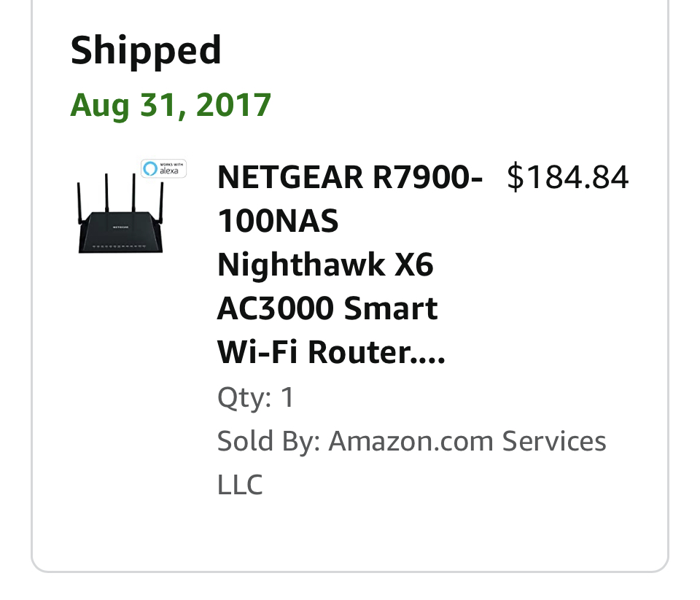Click the small alexa wordmark in badge
Screen dimensions: 700x600
[169, 171]
